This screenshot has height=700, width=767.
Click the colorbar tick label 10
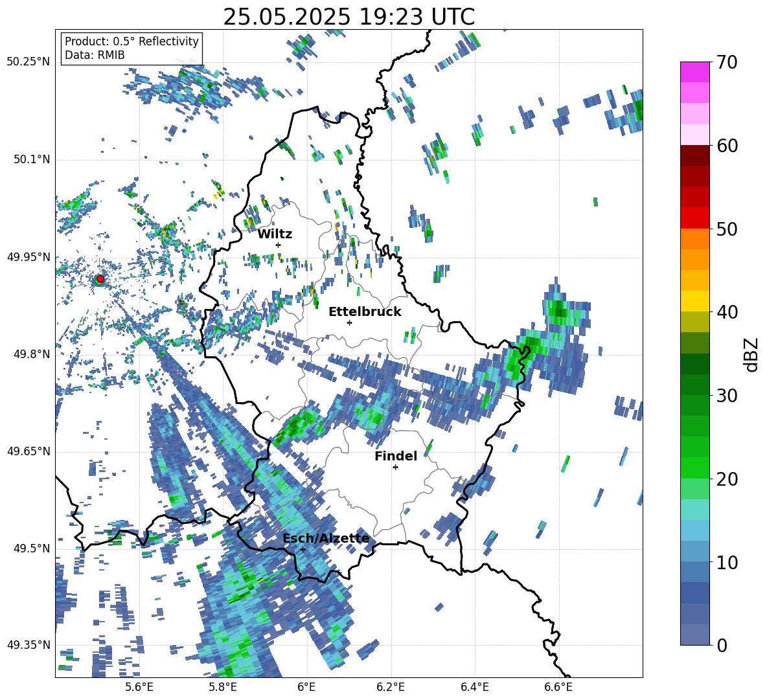coord(727,562)
